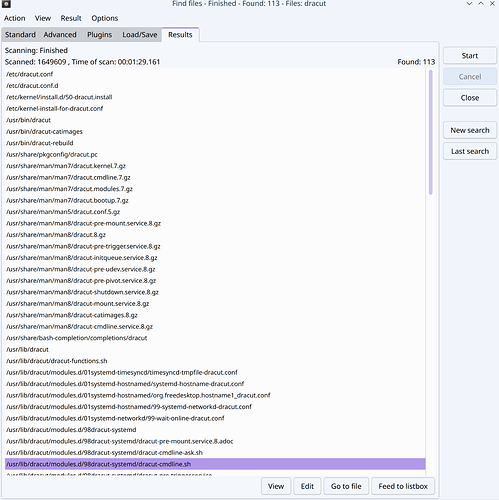This screenshot has height=500, width=499.
Task: Switch to the Load/Save tab
Action: 140,35
